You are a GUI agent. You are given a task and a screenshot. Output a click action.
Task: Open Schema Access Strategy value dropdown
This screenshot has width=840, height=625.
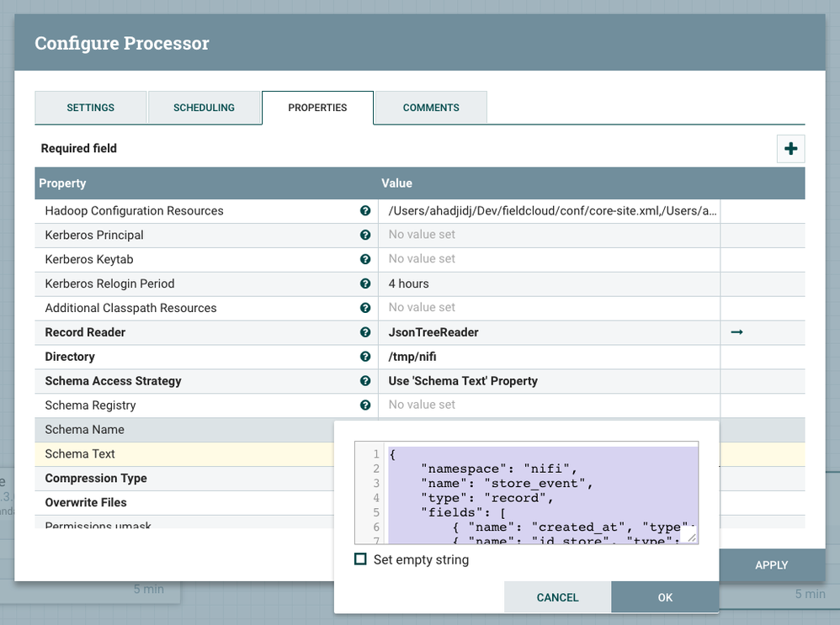[x=547, y=381]
